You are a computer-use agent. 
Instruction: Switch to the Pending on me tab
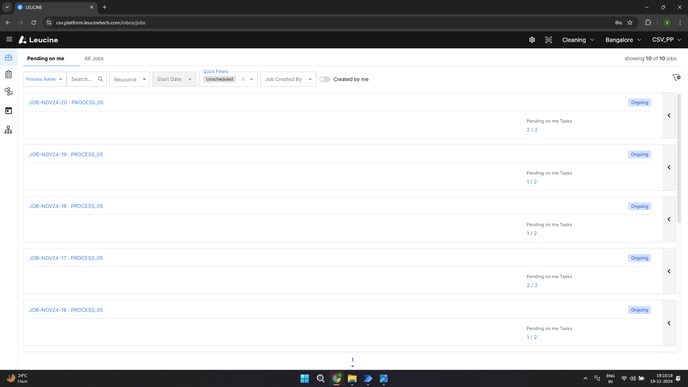tap(46, 58)
